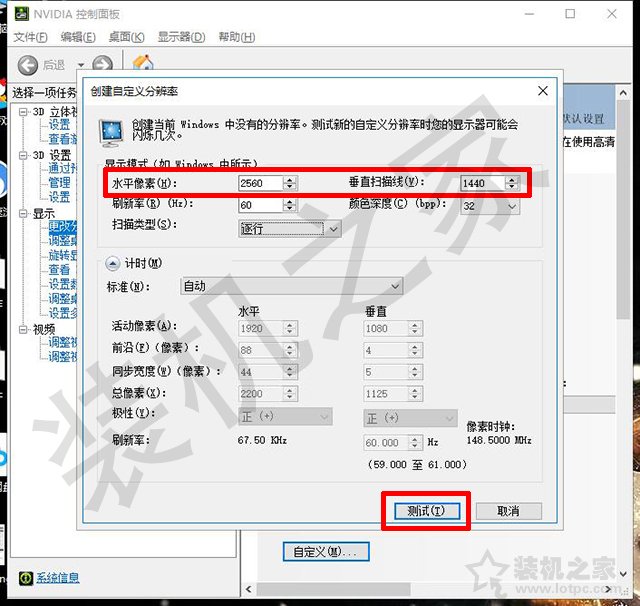Click the NVIDIA logo in title bar
The height and width of the screenshot is (606, 640).
tap(21, 14)
